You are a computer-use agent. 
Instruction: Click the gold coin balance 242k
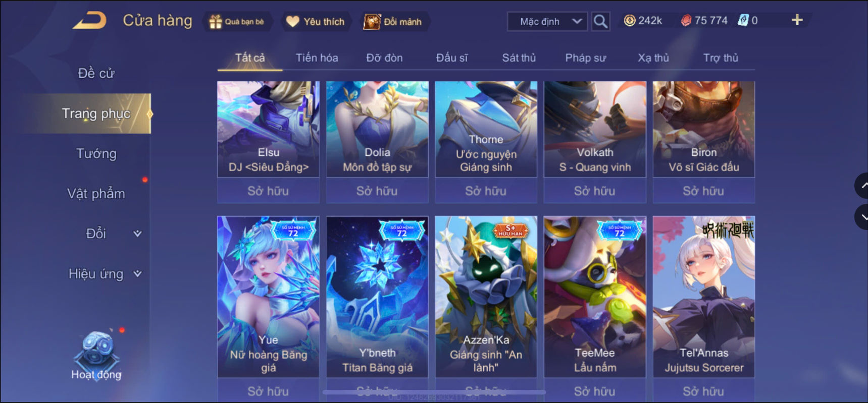tap(643, 21)
